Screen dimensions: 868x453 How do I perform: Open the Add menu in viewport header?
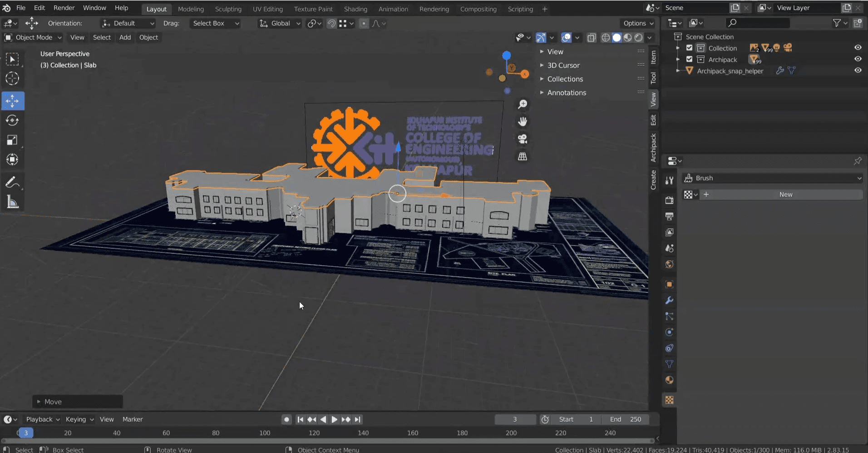[x=125, y=37]
